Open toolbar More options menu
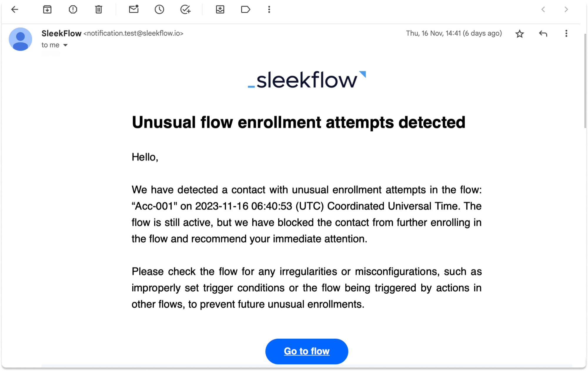 click(269, 9)
